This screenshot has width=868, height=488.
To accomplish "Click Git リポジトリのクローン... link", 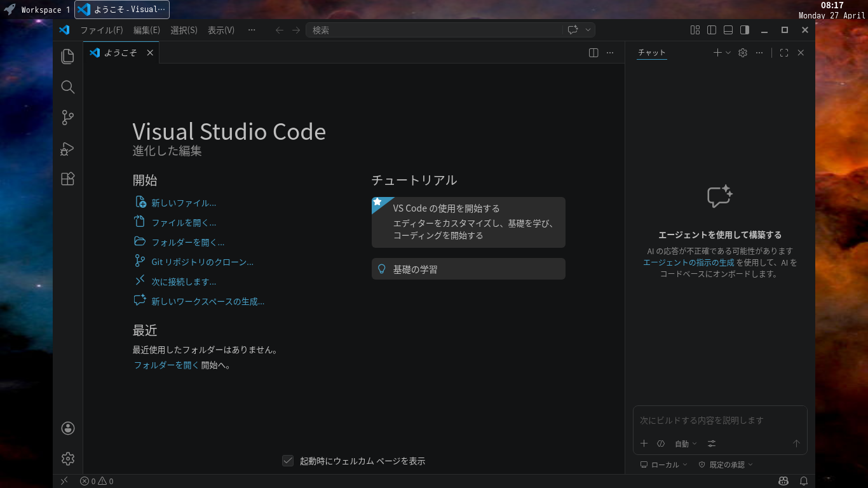I will 202,262.
